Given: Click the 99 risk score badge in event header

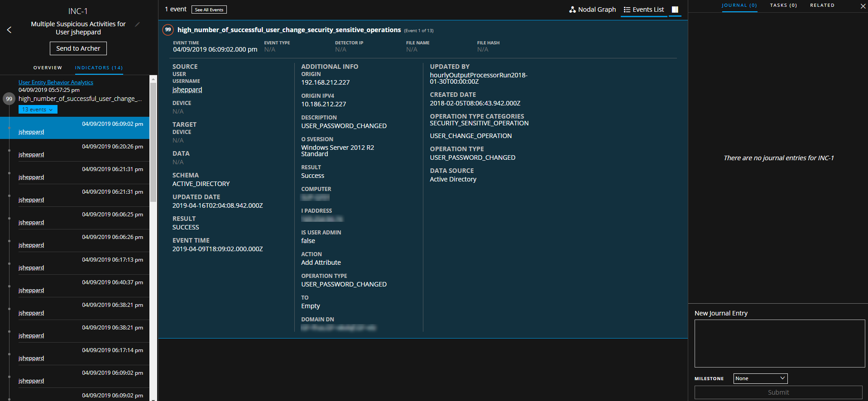Looking at the screenshot, I should pyautogui.click(x=168, y=30).
